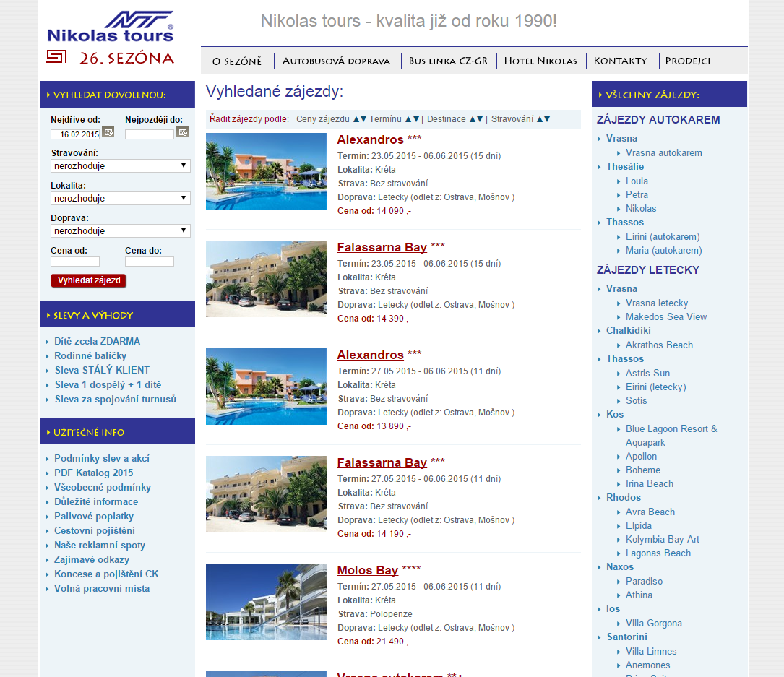Open the Doprava dropdown

coord(121,231)
